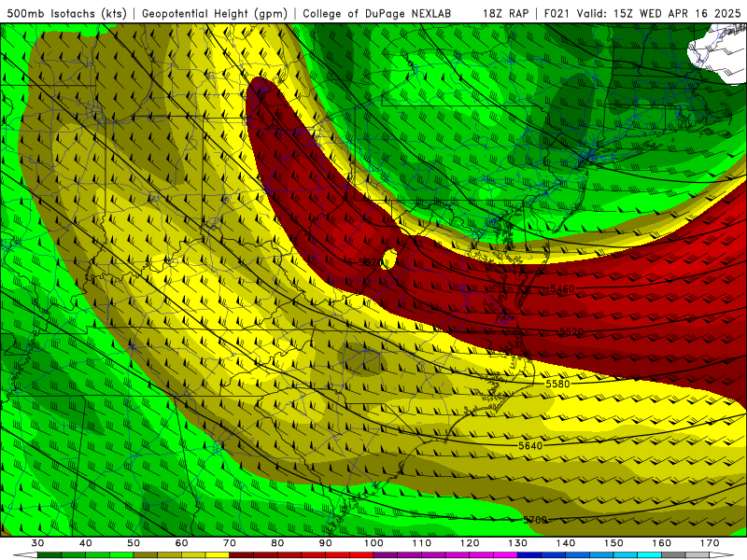
Task: Click the '160' value on the color scale
Action: (662, 543)
